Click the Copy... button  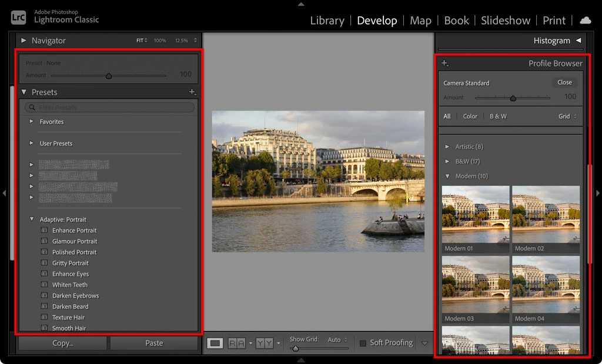coord(62,343)
